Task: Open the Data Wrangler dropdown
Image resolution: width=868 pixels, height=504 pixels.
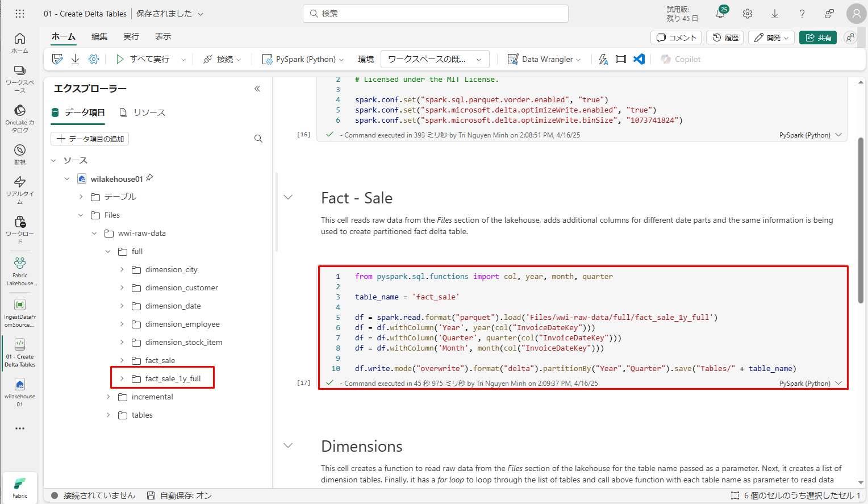Action: 544,59
